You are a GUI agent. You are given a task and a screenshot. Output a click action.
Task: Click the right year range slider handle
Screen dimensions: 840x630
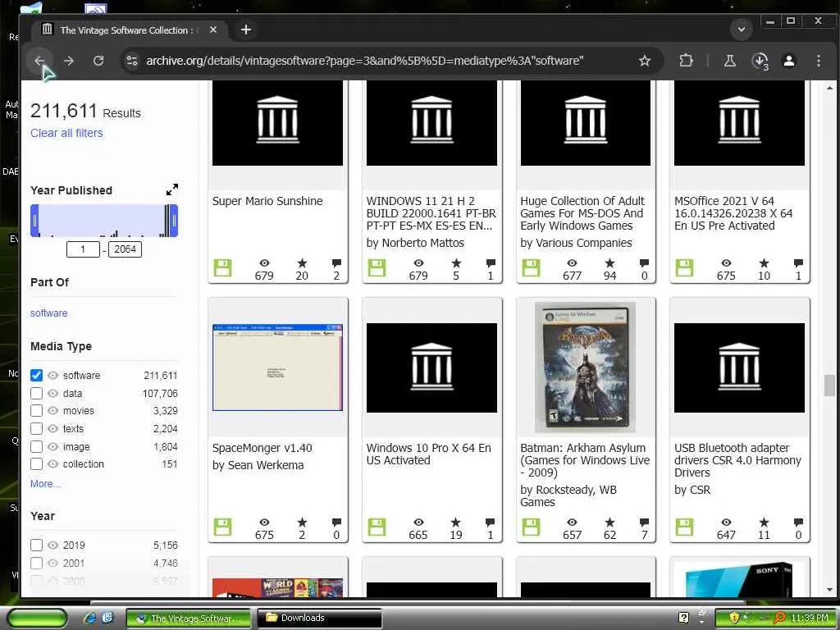[x=174, y=220]
